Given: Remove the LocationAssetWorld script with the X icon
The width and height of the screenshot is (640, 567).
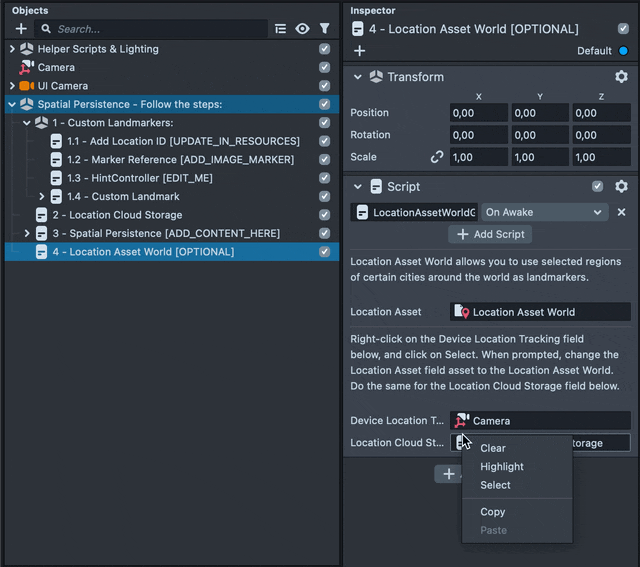Looking at the screenshot, I should [621, 212].
